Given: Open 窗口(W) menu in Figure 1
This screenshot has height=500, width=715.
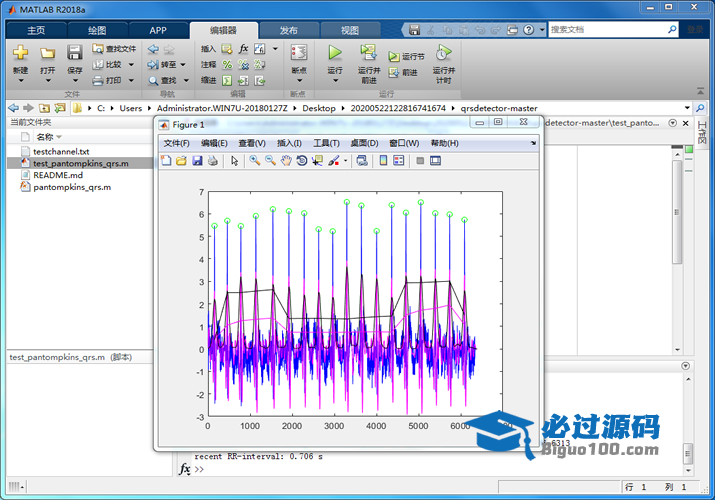Looking at the screenshot, I should pyautogui.click(x=404, y=143).
